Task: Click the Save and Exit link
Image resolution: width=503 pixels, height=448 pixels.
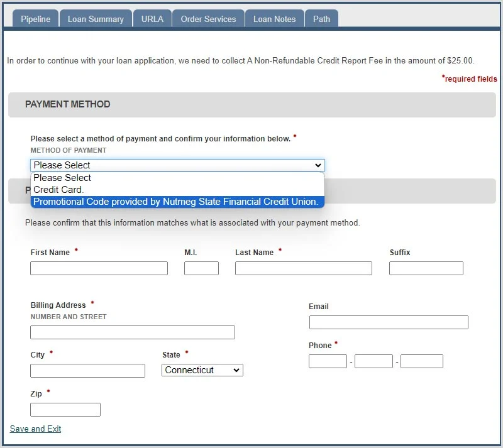Action: click(x=36, y=429)
